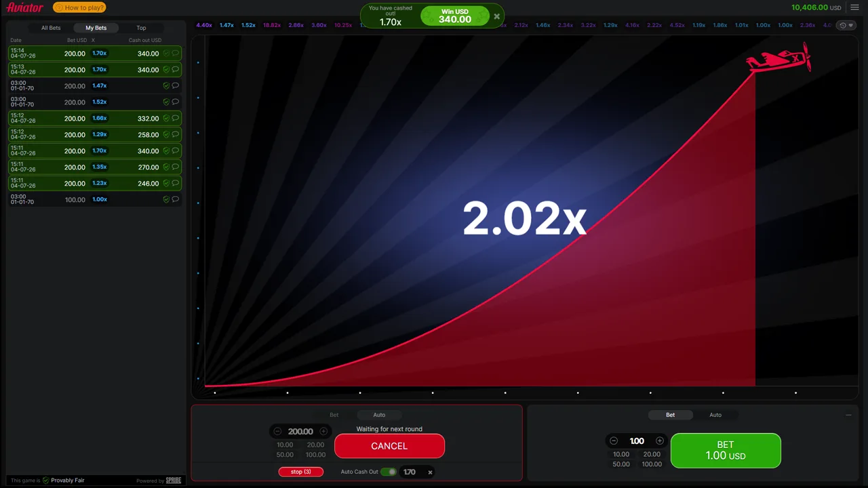Select Auto tab in the green BET panel
Image resolution: width=868 pixels, height=488 pixels.
click(x=715, y=415)
